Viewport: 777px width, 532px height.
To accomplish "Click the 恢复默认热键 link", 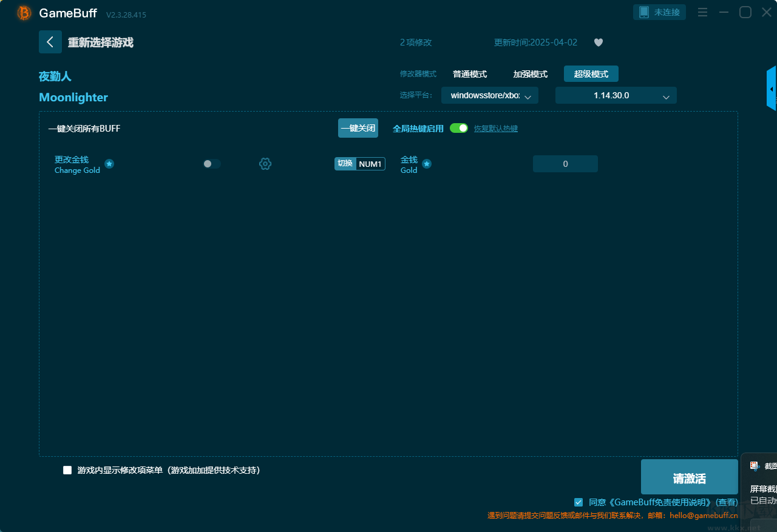I will click(496, 129).
